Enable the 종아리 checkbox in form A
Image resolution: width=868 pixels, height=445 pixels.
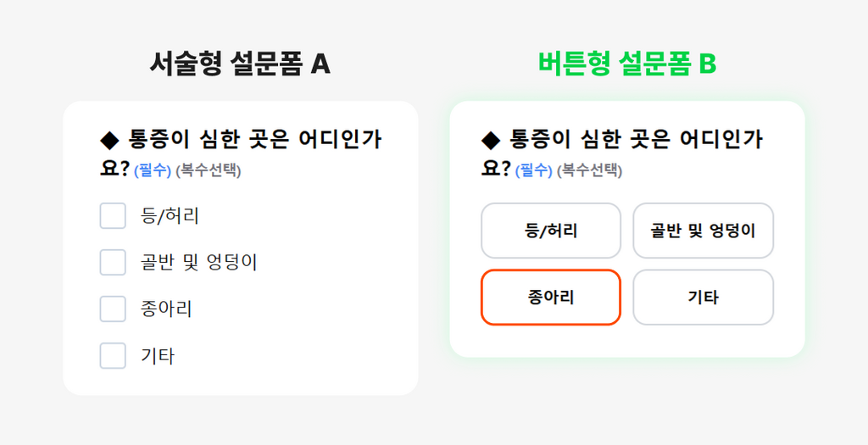pyautogui.click(x=113, y=309)
